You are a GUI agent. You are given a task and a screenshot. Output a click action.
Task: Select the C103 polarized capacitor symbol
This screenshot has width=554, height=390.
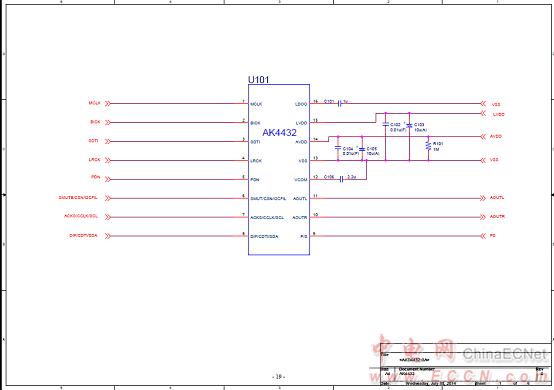[409, 125]
